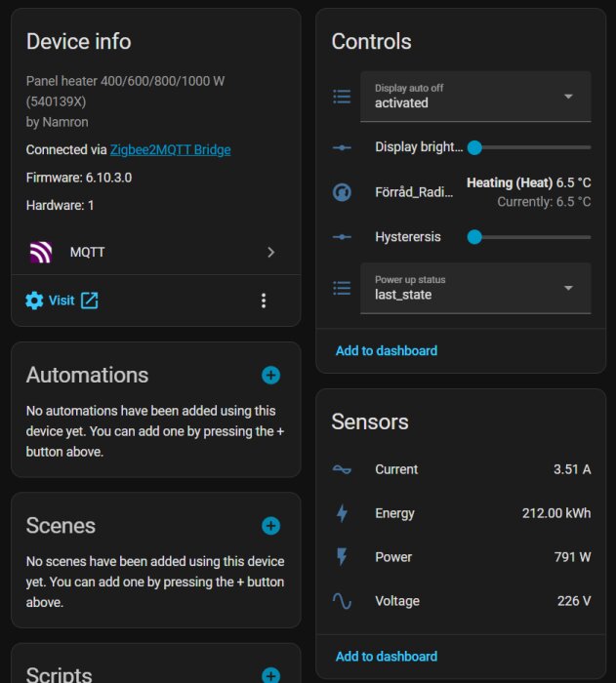Image resolution: width=616 pixels, height=683 pixels.
Task: Click the MQTT integration logo icon
Action: click(41, 252)
